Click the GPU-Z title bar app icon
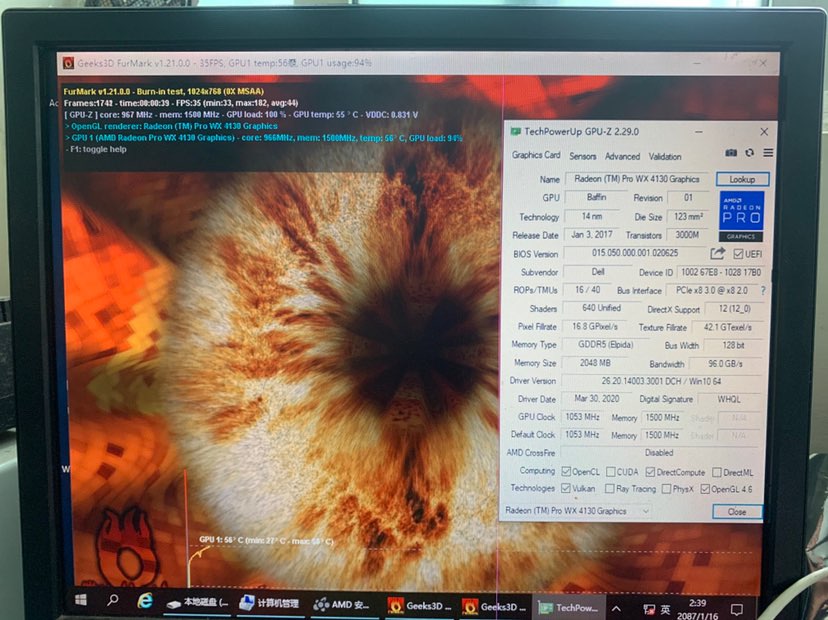828x620 pixels. [515, 131]
